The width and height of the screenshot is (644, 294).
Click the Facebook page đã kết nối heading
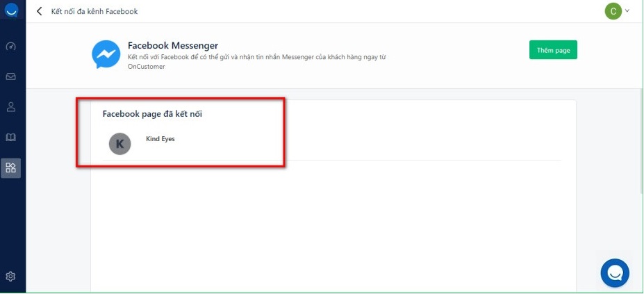(152, 114)
